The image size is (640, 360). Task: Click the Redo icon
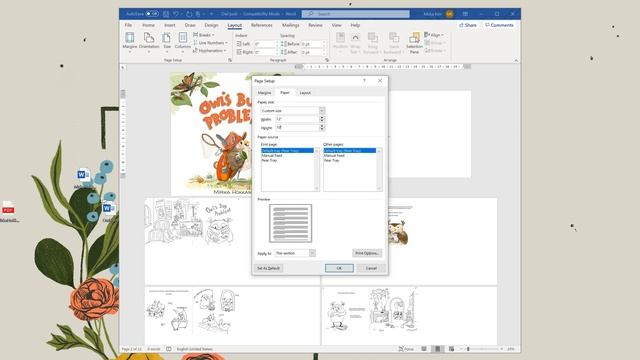[x=189, y=14]
